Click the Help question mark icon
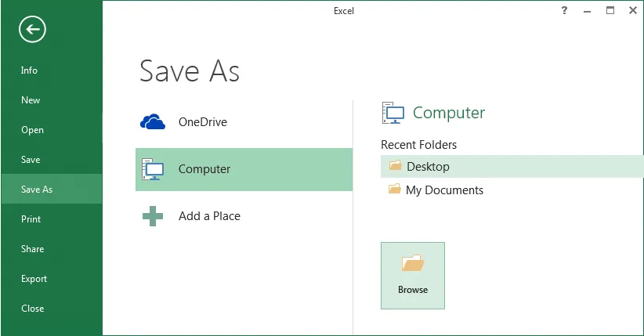The width and height of the screenshot is (644, 336). pyautogui.click(x=564, y=11)
